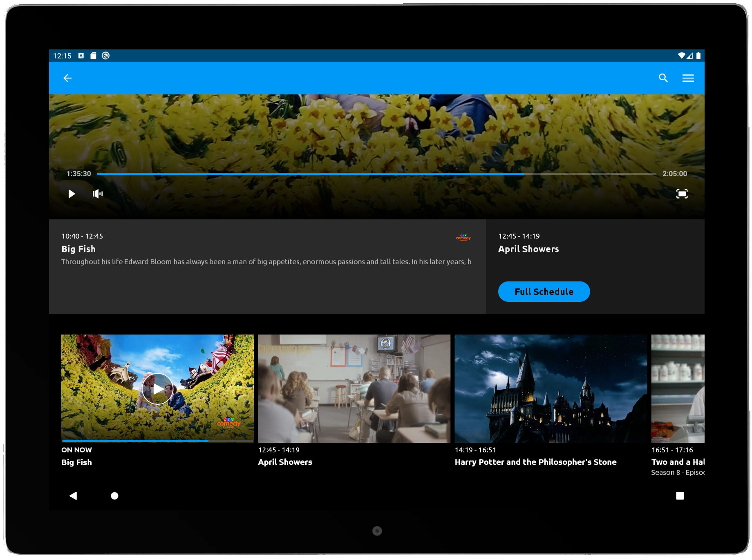This screenshot has height=560, width=752.
Task: Click the keyboard status bar icon
Action: click(x=81, y=56)
